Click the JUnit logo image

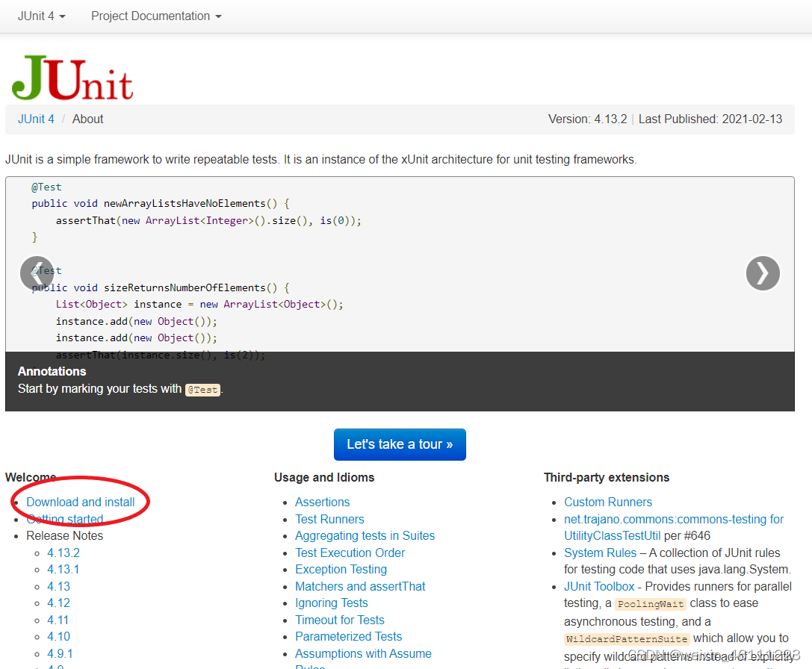point(72,78)
